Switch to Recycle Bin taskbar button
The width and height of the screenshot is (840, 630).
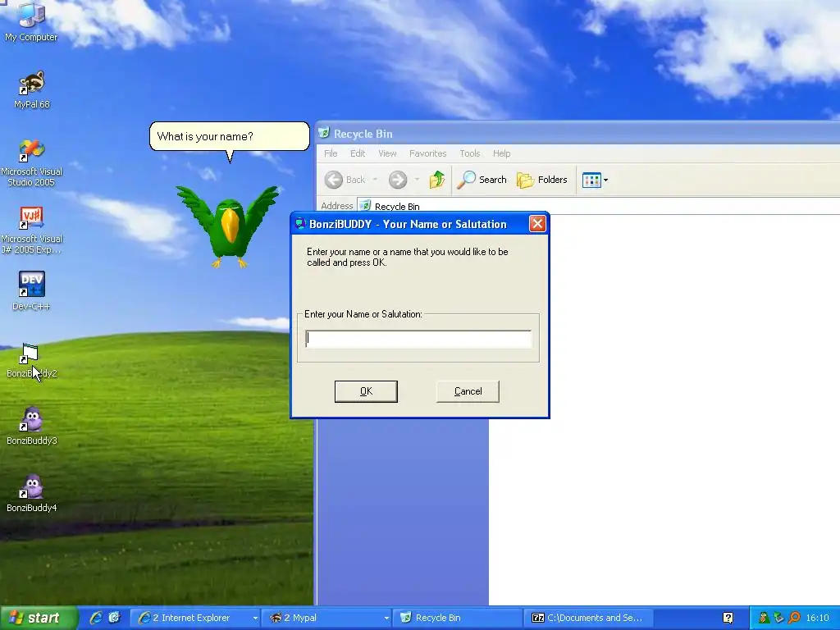click(458, 618)
